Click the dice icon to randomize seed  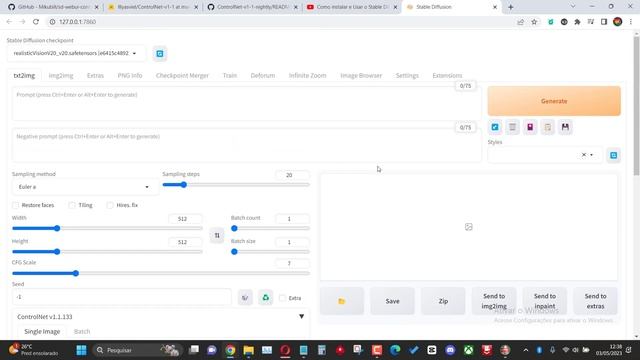(x=245, y=298)
